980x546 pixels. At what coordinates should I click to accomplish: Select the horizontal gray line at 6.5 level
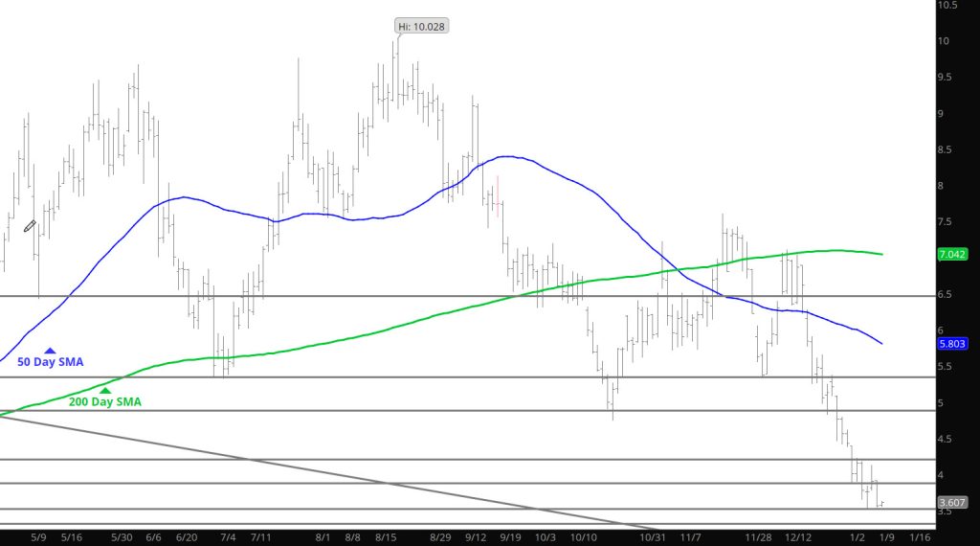(287, 296)
